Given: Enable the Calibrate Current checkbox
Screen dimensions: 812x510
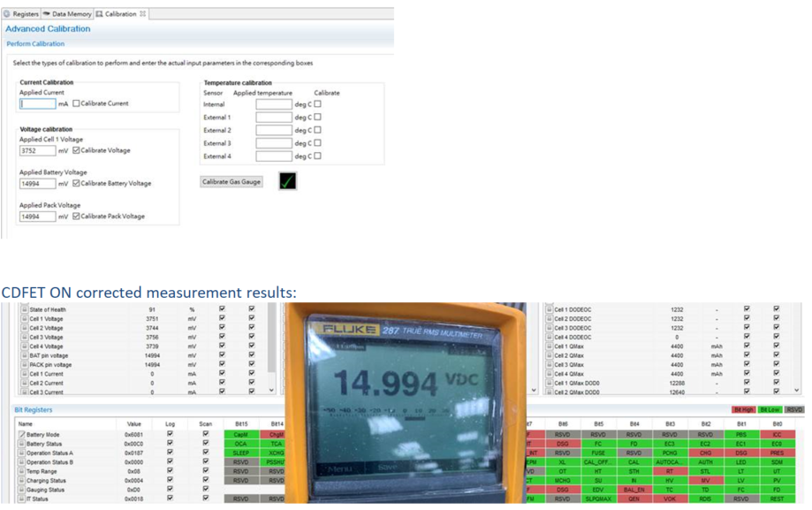Looking at the screenshot, I should point(76,103).
